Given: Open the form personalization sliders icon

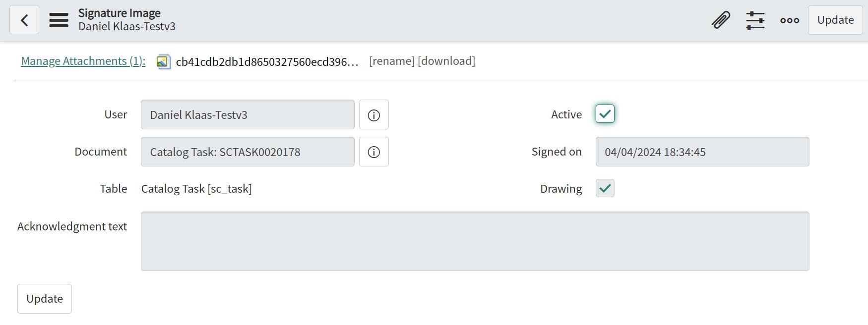Looking at the screenshot, I should pyautogui.click(x=755, y=20).
